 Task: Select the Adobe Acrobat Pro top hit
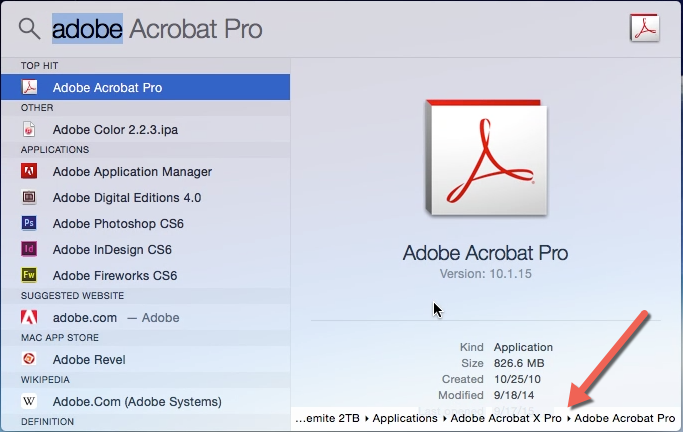coord(145,87)
